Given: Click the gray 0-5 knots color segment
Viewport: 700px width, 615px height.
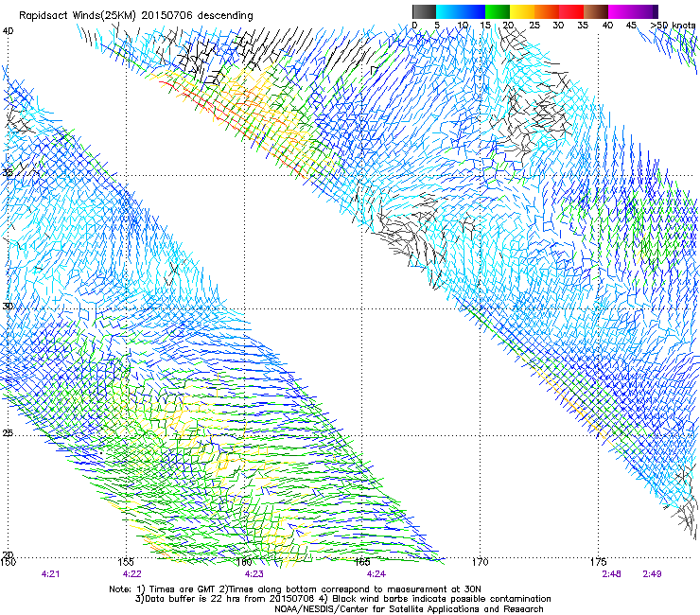Looking at the screenshot, I should tap(424, 11).
